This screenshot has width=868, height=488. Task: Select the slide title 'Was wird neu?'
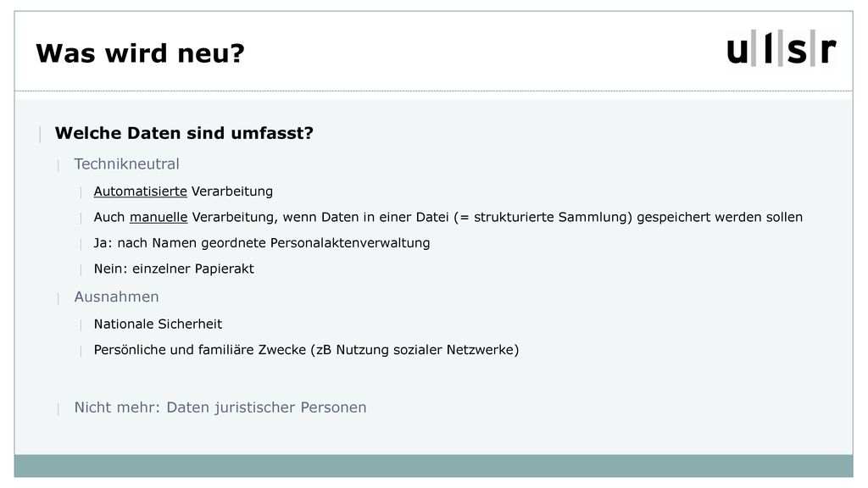click(140, 53)
